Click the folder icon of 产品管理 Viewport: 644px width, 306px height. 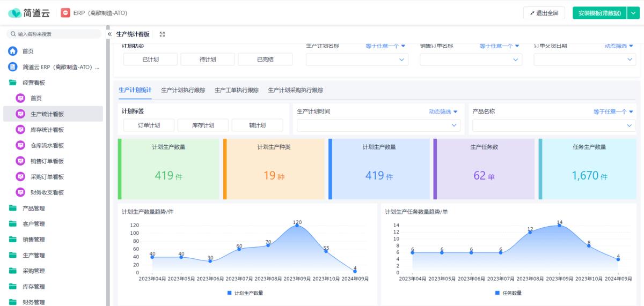point(13,208)
